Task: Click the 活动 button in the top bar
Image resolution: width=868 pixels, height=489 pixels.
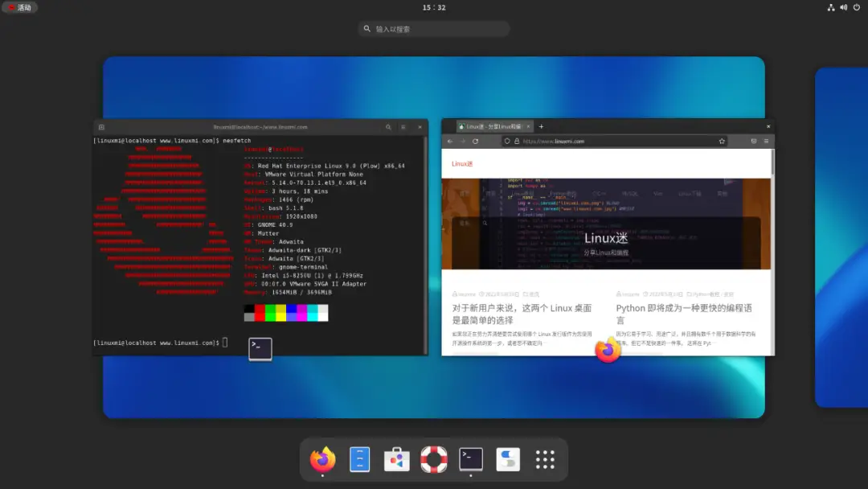Action: [20, 7]
